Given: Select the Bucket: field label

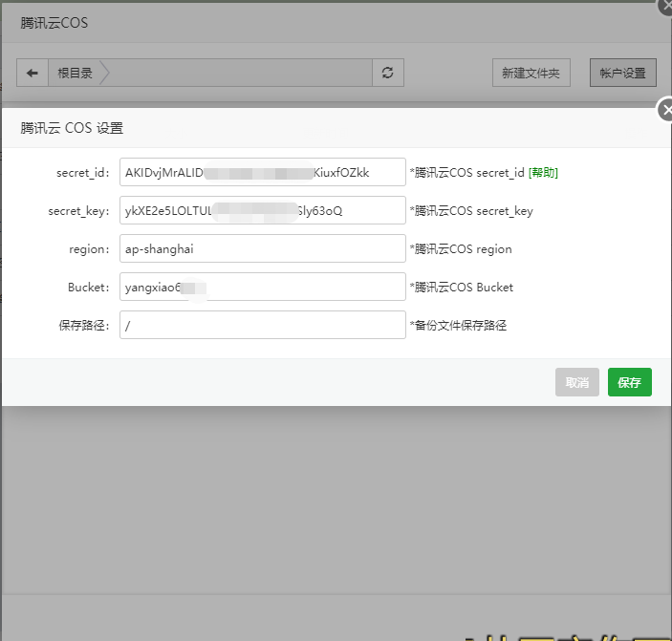Looking at the screenshot, I should pyautogui.click(x=88, y=287).
